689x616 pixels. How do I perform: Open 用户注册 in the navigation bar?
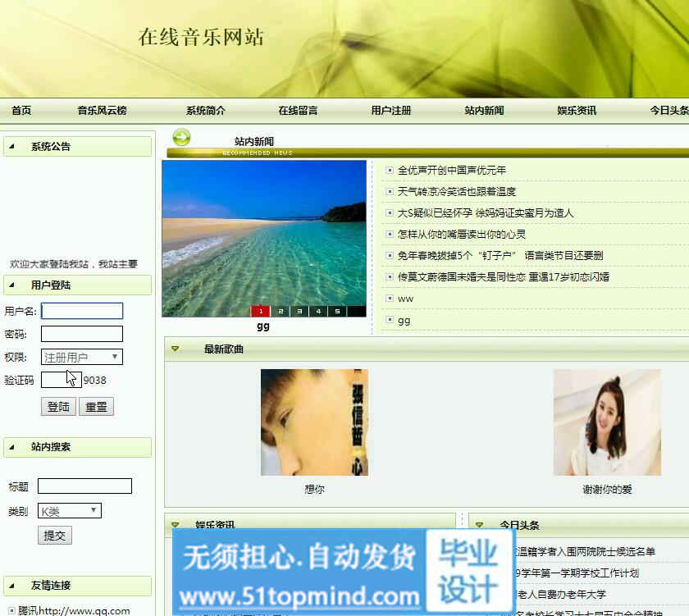(x=391, y=110)
